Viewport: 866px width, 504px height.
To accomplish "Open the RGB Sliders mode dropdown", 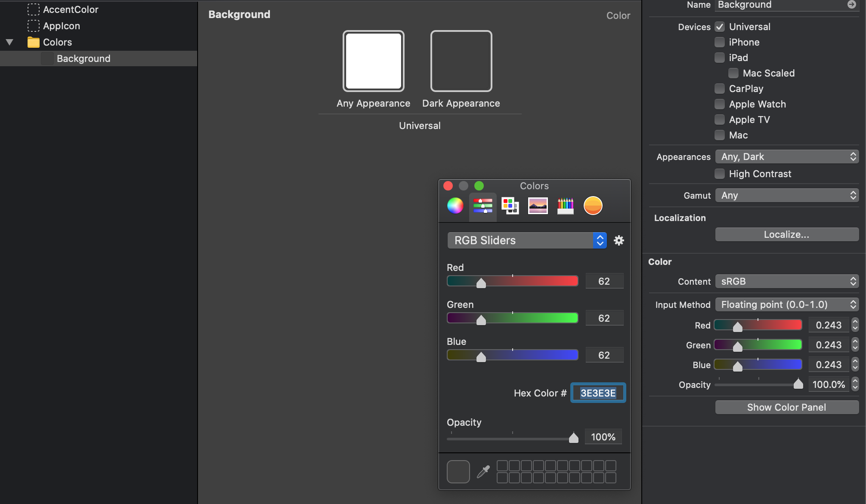I will coord(526,240).
